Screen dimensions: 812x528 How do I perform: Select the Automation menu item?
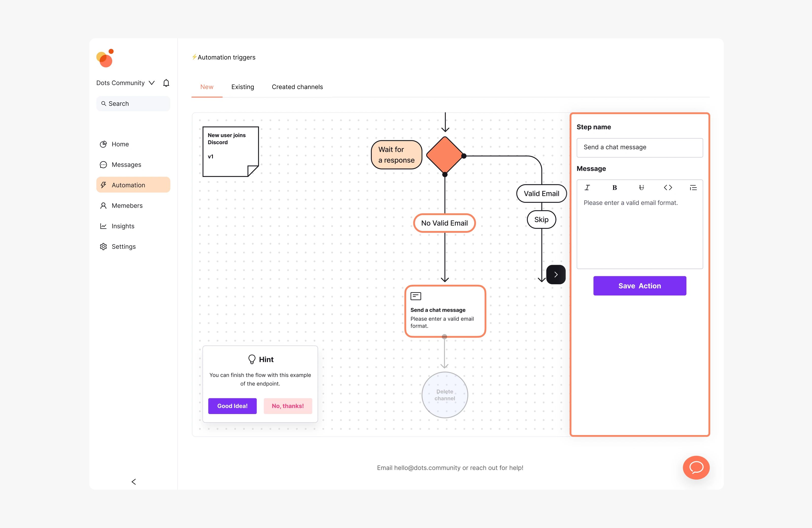(x=133, y=185)
